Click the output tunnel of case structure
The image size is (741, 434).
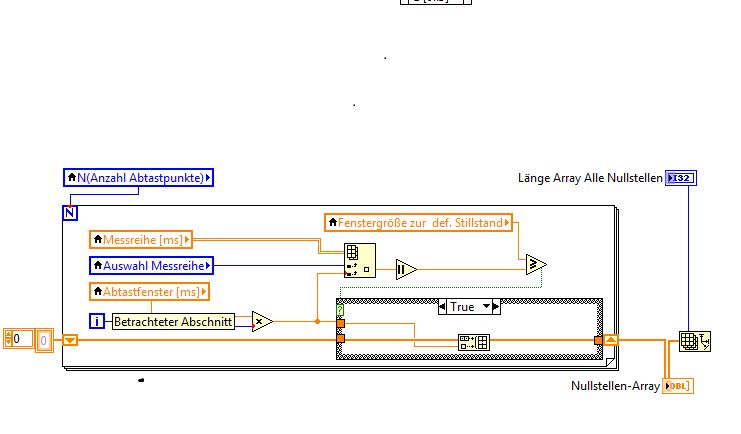click(x=598, y=340)
